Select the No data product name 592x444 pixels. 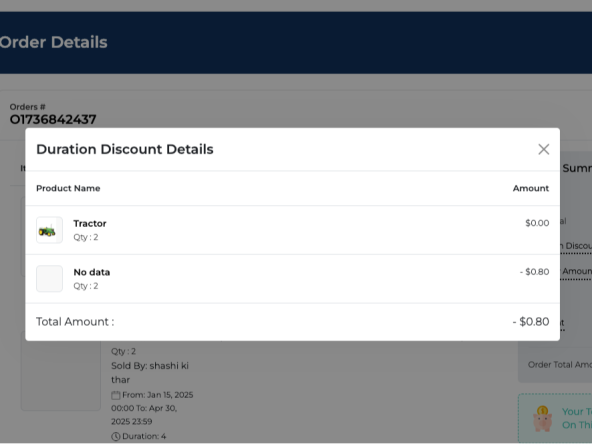point(92,272)
